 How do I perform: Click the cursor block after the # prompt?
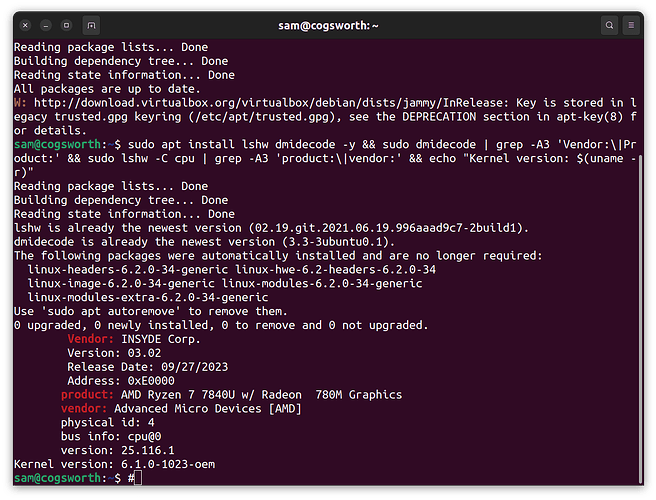coord(138,478)
